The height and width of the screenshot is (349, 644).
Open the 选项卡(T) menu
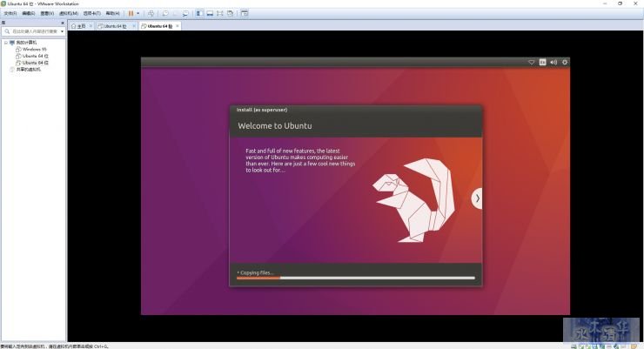92,14
